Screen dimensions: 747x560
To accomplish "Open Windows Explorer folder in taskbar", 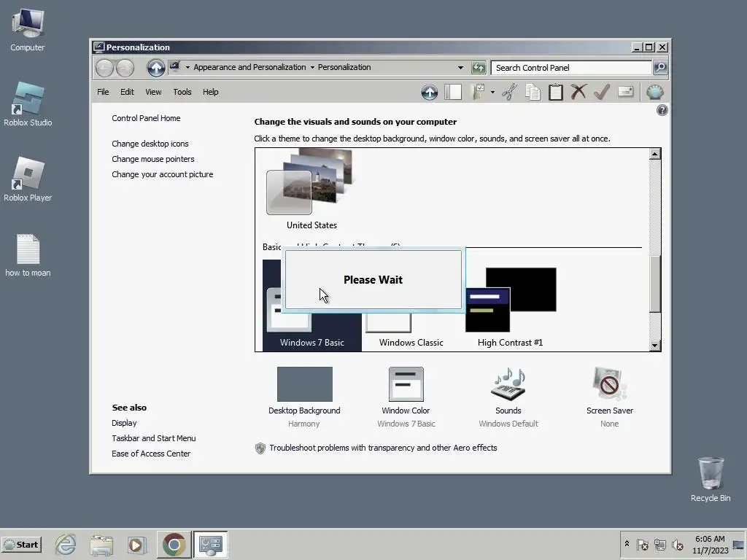I will point(101,545).
